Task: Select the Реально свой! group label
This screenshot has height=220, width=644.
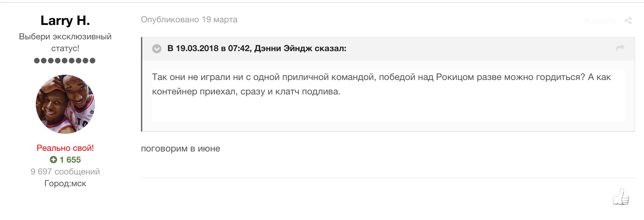Action: click(65, 148)
